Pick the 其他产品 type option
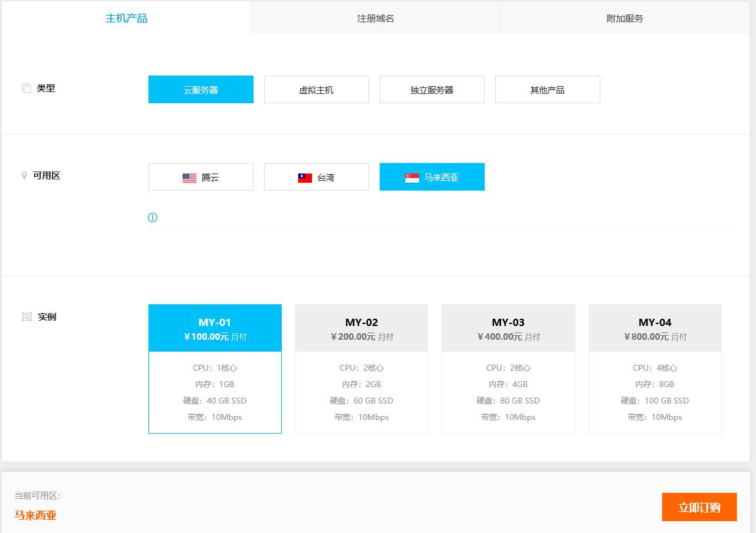The height and width of the screenshot is (533, 756). [548, 89]
